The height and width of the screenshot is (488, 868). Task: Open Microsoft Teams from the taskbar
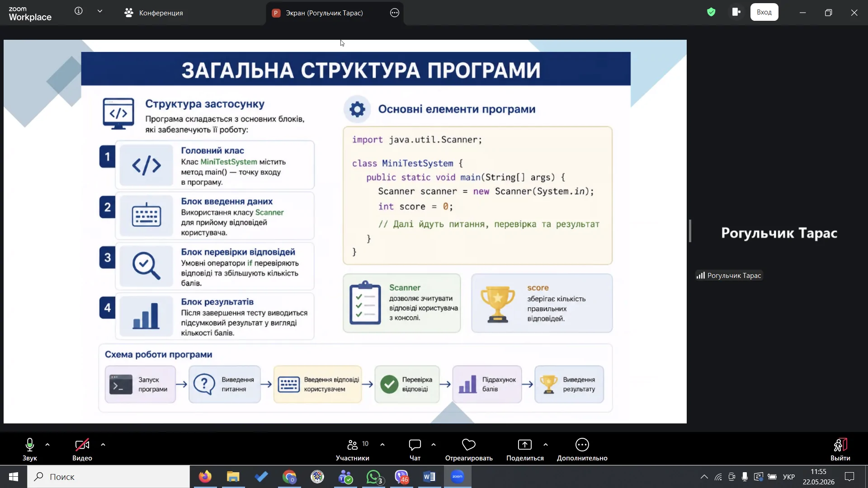pyautogui.click(x=345, y=477)
